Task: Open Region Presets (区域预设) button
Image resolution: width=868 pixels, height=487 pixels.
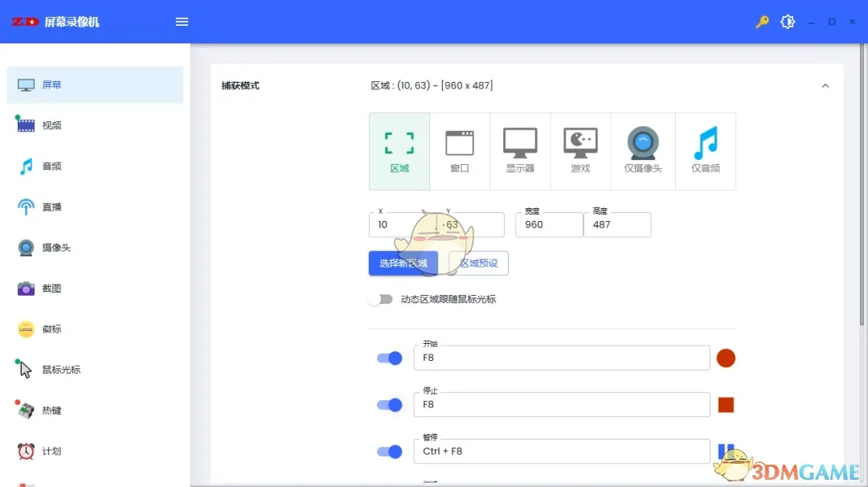Action: point(479,263)
